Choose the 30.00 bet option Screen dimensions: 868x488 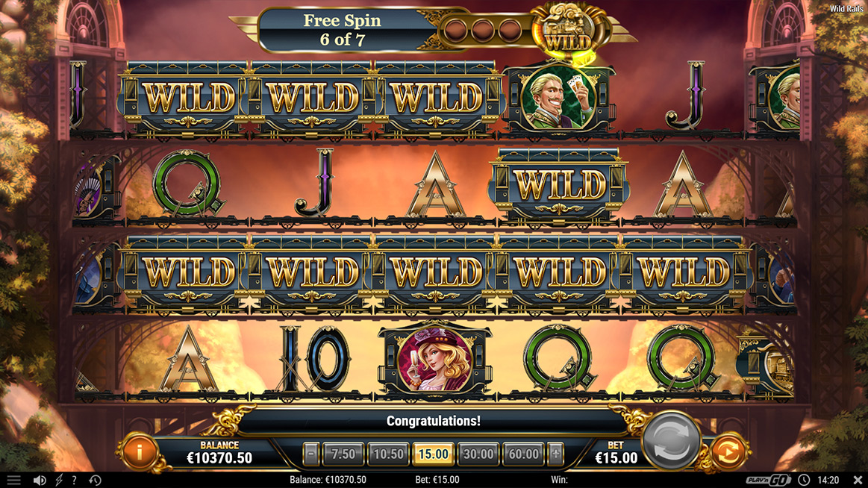(478, 454)
